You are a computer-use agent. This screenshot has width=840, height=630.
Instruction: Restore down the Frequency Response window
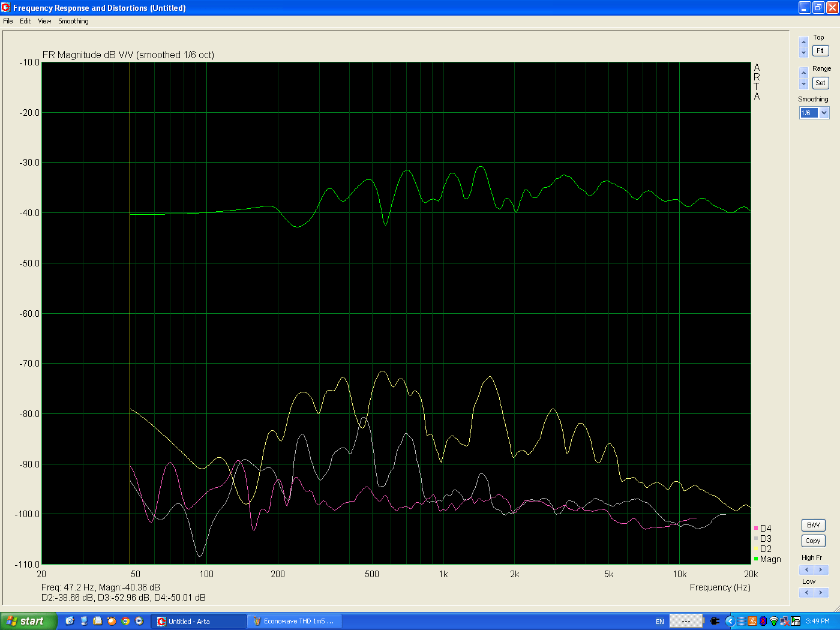coord(818,7)
